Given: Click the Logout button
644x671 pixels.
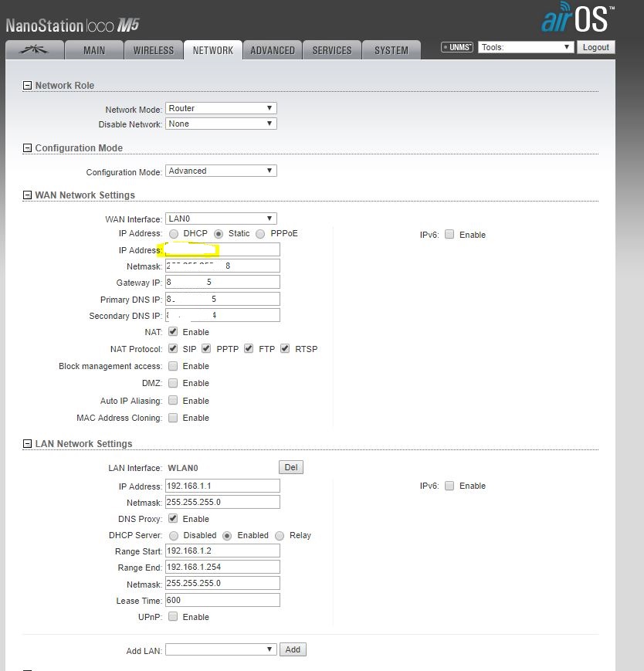Looking at the screenshot, I should [595, 47].
